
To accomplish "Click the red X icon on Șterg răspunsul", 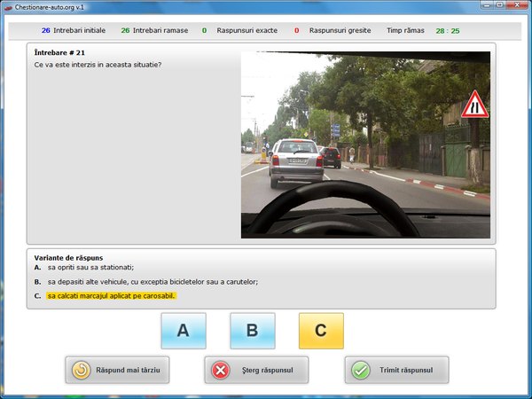I will point(220,370).
